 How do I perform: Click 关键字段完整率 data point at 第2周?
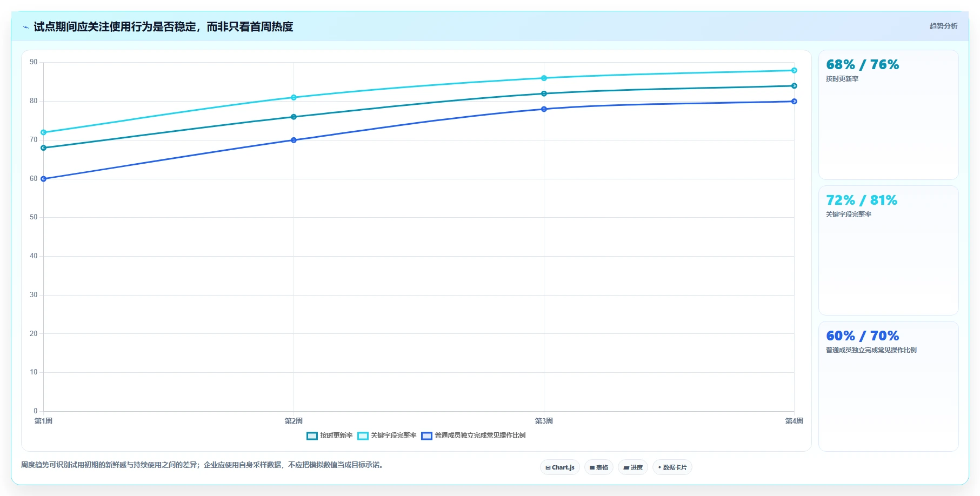coord(294,97)
